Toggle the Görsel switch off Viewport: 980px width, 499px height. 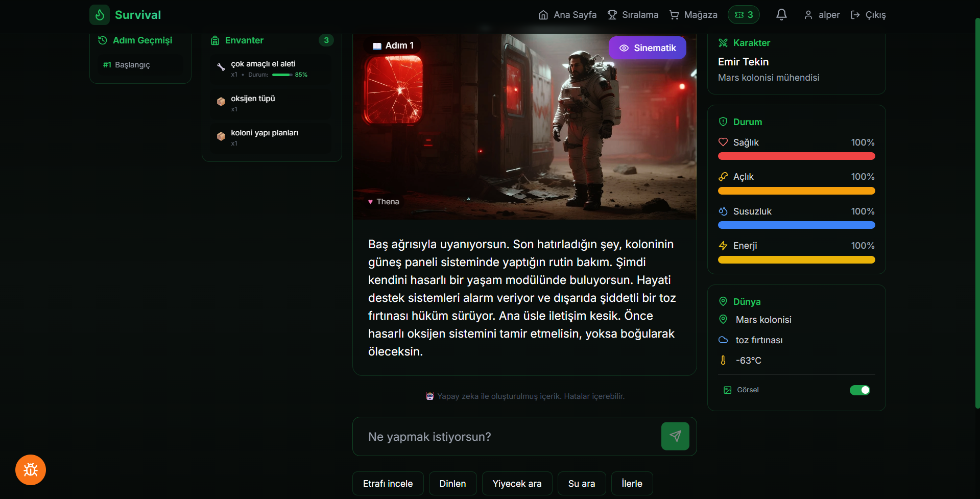[x=859, y=390]
